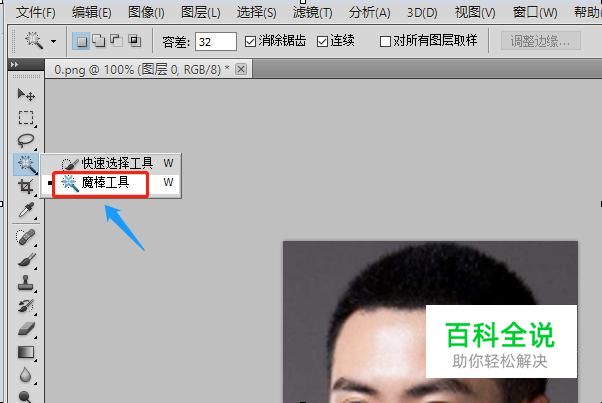Viewport: 602px width, 403px height.
Task: Select the Gradient tool
Action: tap(26, 352)
